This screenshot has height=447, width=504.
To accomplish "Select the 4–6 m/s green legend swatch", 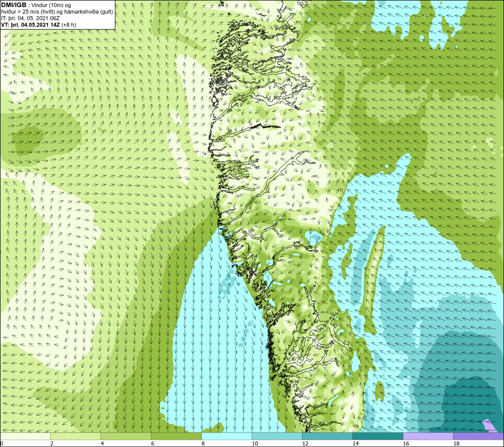I will point(126,436).
